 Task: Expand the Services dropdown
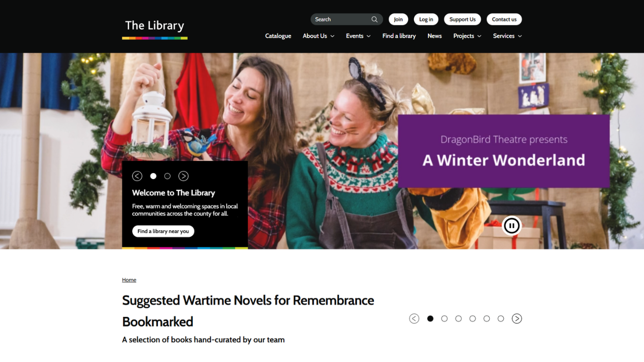[x=508, y=36]
